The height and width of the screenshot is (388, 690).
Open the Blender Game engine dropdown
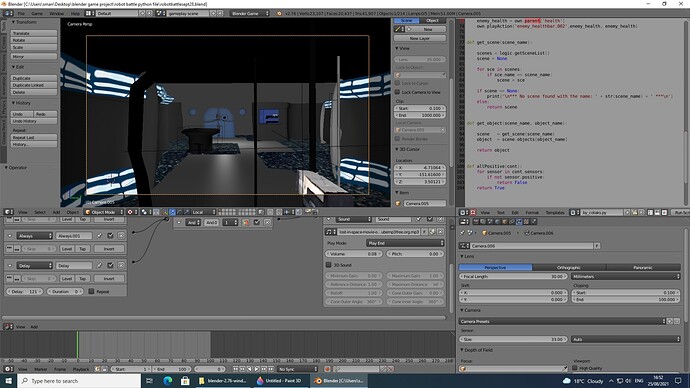(x=250, y=14)
